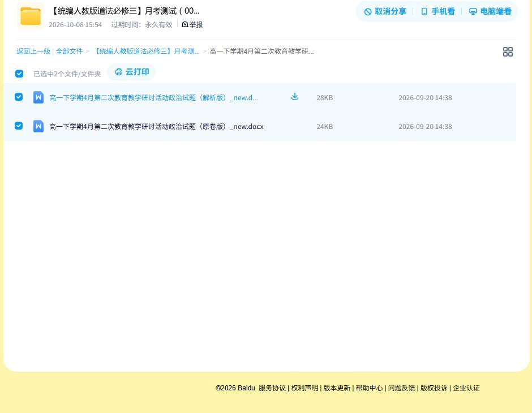The height and width of the screenshot is (413, 532).
Task: Click current breadcrumb 高一下学期4月第二次教育教学研...
Action: tap(261, 51)
